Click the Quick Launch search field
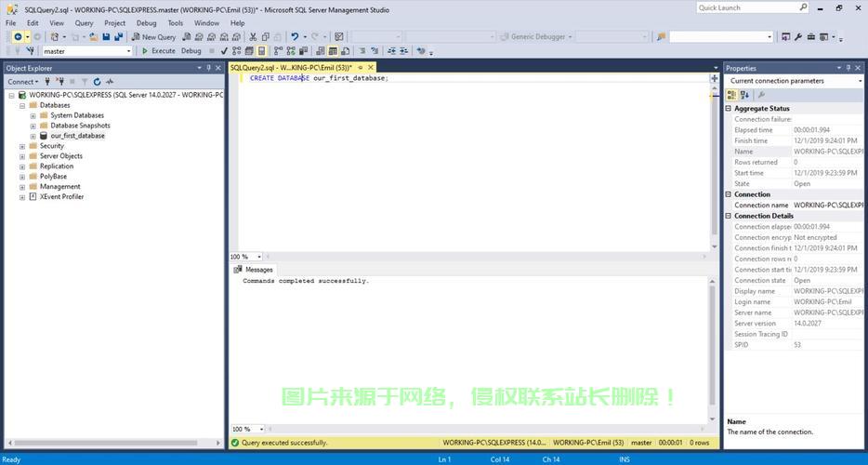868x465 pixels. point(753,7)
